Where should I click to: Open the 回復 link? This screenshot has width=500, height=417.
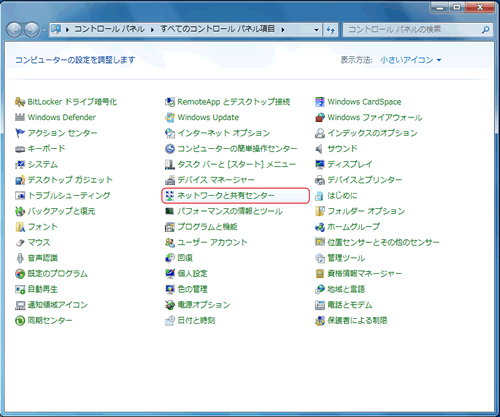click(x=185, y=258)
